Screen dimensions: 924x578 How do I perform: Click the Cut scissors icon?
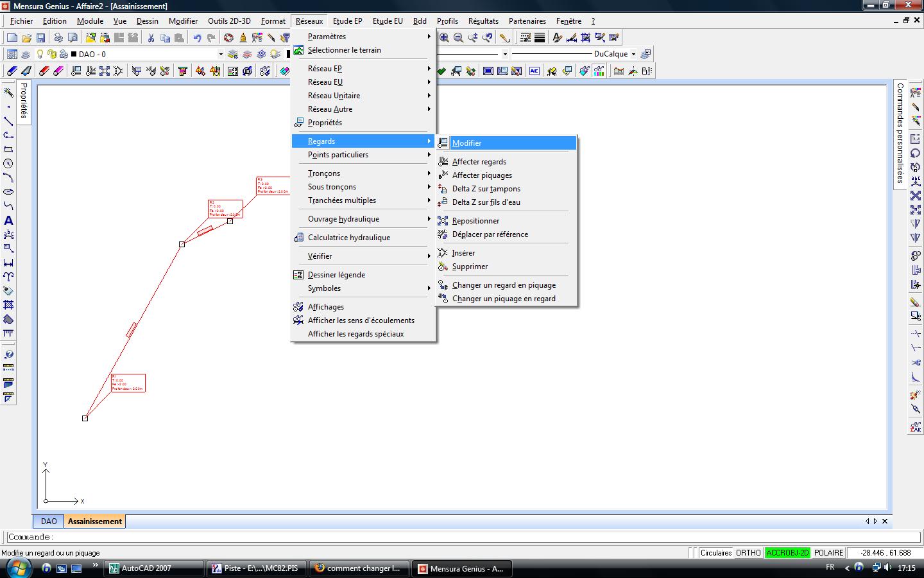151,38
